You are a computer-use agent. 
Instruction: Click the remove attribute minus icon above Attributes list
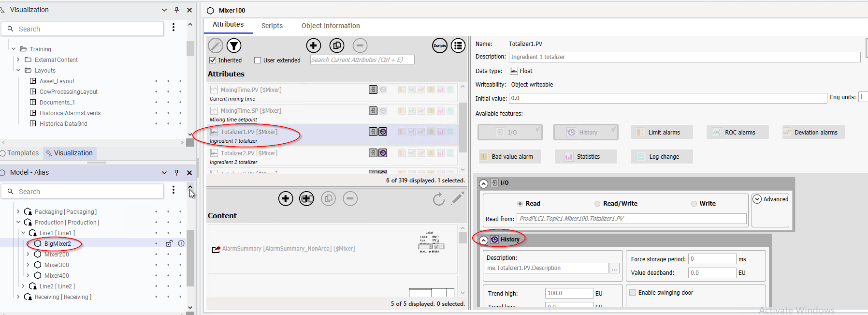[x=360, y=45]
